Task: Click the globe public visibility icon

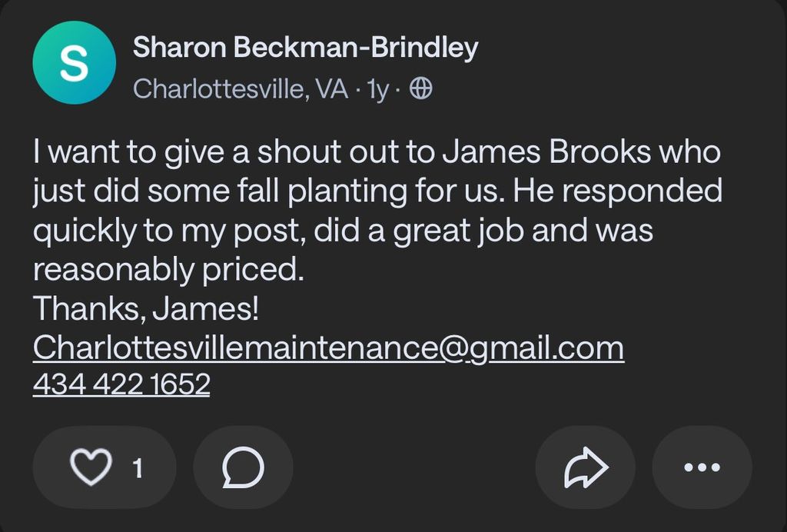Action: (x=420, y=90)
